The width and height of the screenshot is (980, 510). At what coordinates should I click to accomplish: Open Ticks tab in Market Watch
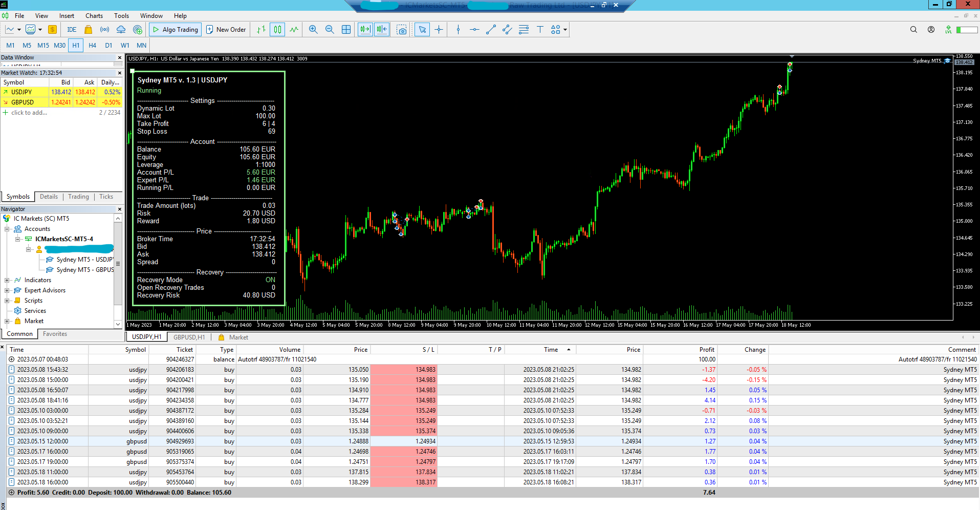click(x=106, y=197)
